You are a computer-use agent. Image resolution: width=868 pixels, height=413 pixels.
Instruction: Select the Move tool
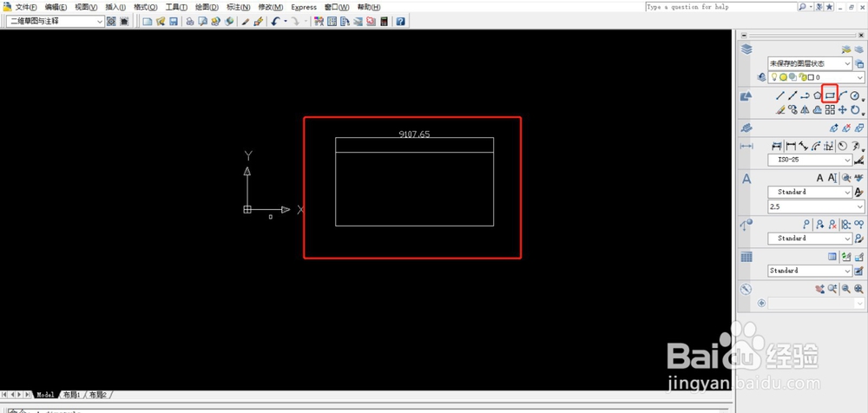(843, 109)
